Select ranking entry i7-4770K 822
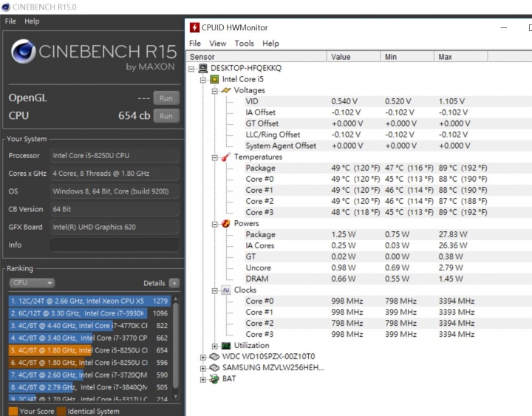 tap(89, 325)
